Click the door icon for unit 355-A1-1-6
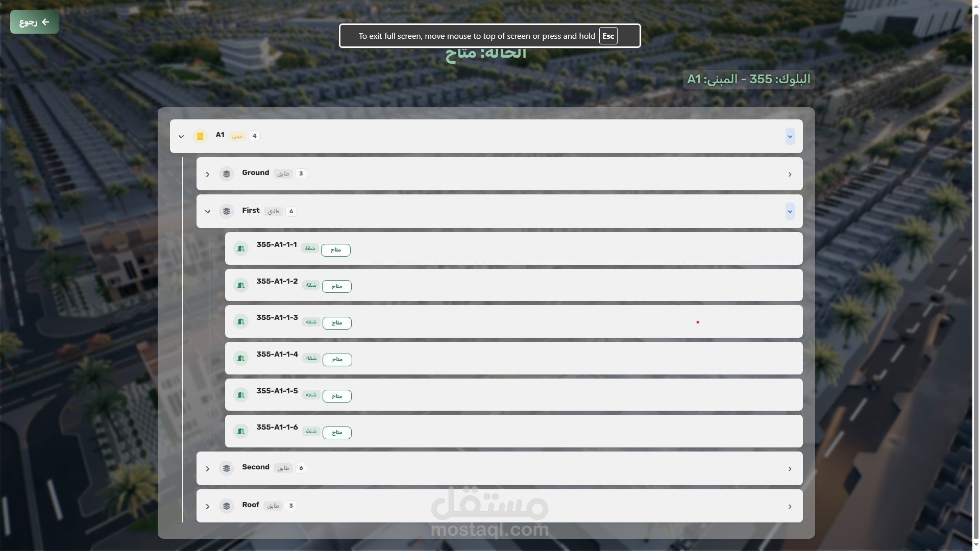Screen dimensions: 980x551 241,432
